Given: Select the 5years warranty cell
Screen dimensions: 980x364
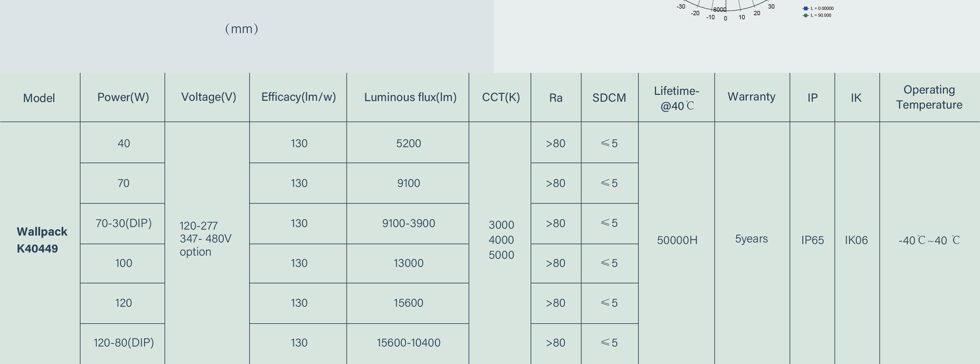Looking at the screenshot, I should tap(751, 239).
